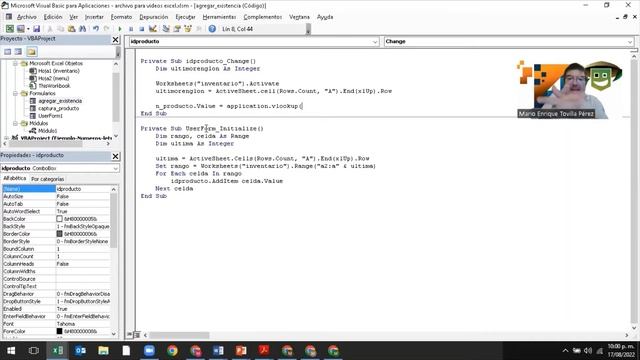
Task: Click the Insert UserForm toolbar icon
Action: pos(20,29)
